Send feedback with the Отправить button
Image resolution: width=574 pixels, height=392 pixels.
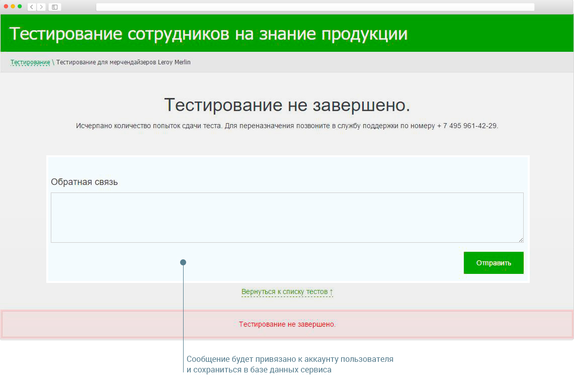pyautogui.click(x=494, y=262)
